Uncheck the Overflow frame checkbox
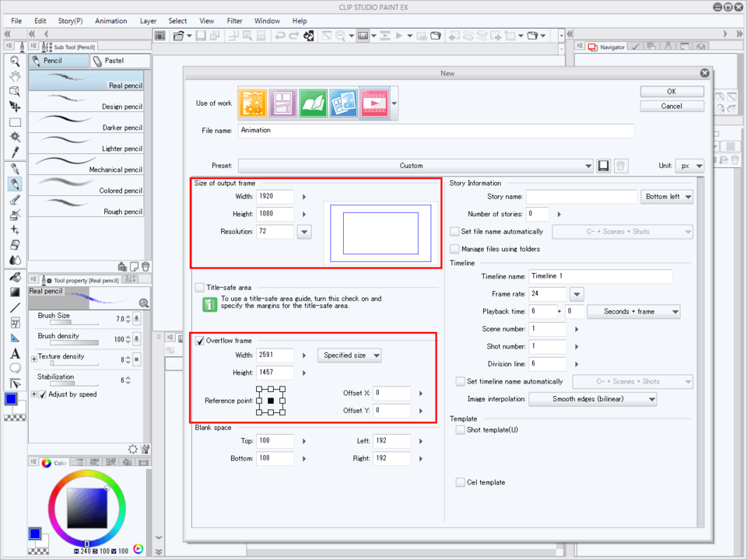Viewport: 747px width, 560px height. (x=200, y=340)
